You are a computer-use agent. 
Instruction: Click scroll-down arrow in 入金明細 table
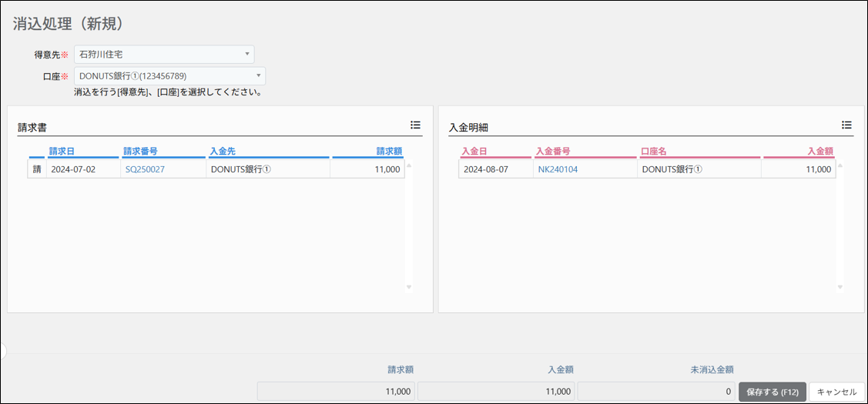point(840,287)
